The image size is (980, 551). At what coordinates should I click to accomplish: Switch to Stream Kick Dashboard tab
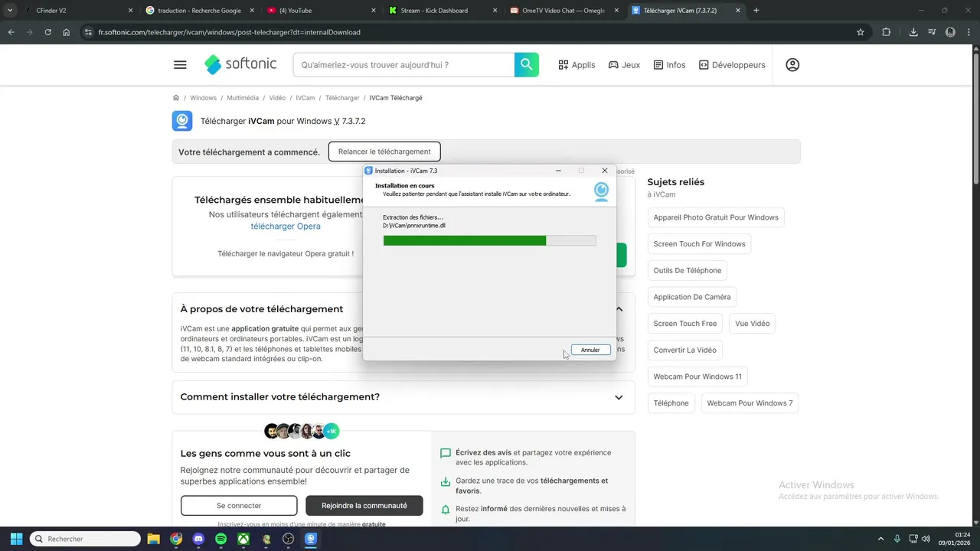443,11
